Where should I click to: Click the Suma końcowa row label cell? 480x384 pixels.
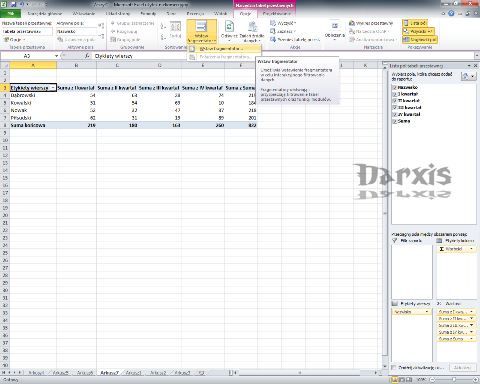tap(33, 125)
